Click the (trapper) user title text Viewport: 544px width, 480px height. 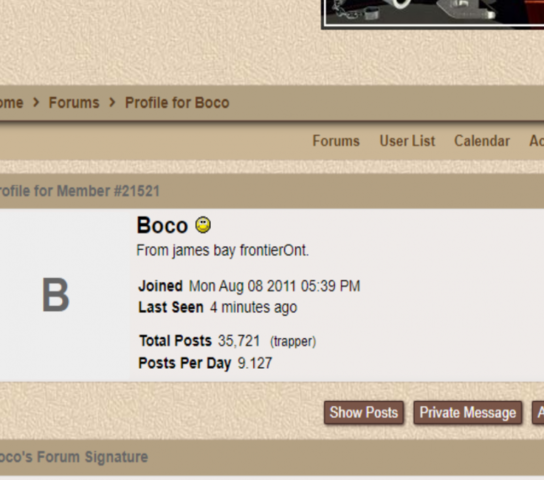[293, 341]
